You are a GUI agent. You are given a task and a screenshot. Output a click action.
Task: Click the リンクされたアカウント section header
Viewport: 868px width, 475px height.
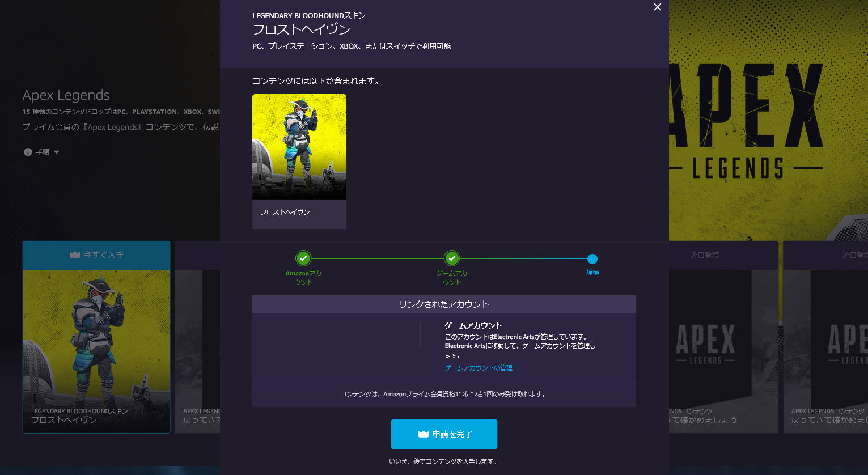pos(444,304)
